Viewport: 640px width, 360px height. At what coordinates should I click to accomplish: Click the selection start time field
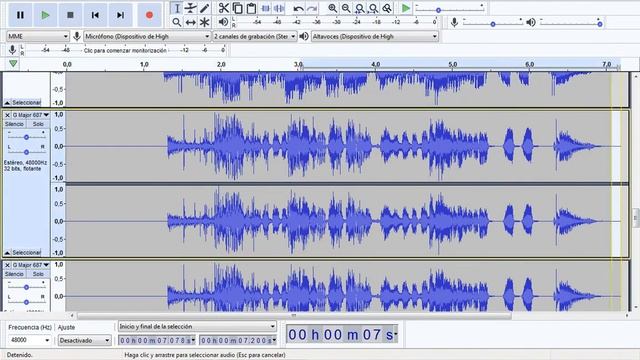(157, 340)
